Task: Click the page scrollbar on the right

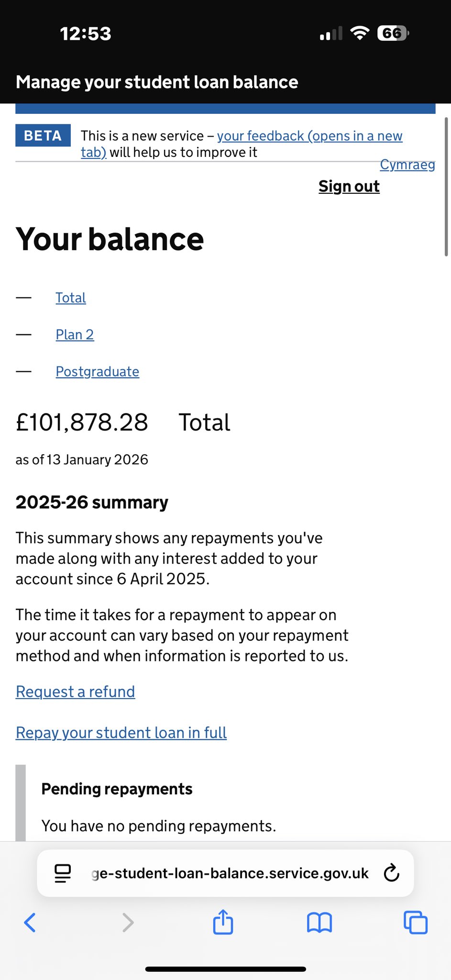Action: coord(446,187)
